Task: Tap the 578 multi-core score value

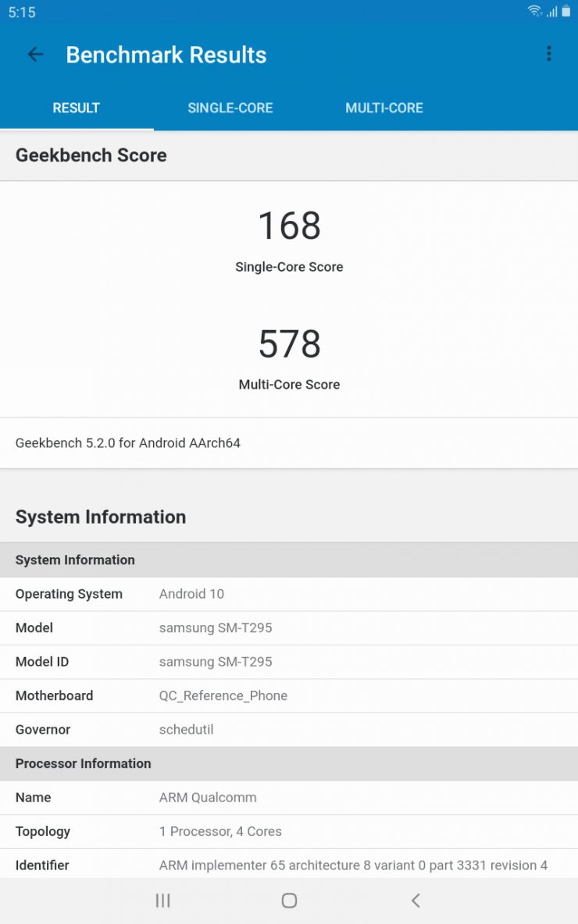Action: (289, 343)
